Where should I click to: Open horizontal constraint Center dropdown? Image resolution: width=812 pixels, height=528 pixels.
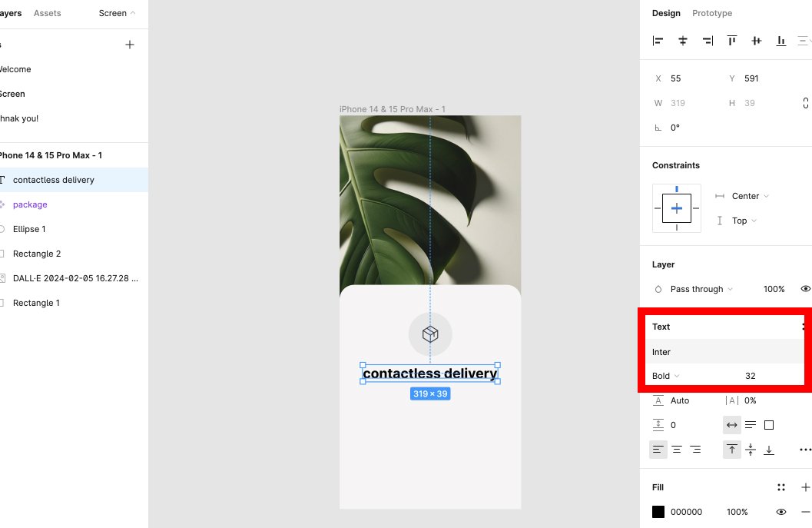pos(750,196)
